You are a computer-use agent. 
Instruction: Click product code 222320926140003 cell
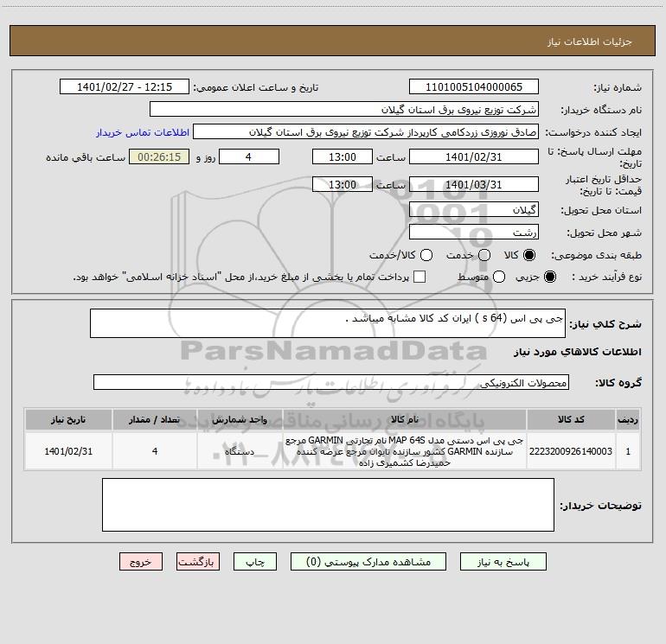click(x=571, y=451)
